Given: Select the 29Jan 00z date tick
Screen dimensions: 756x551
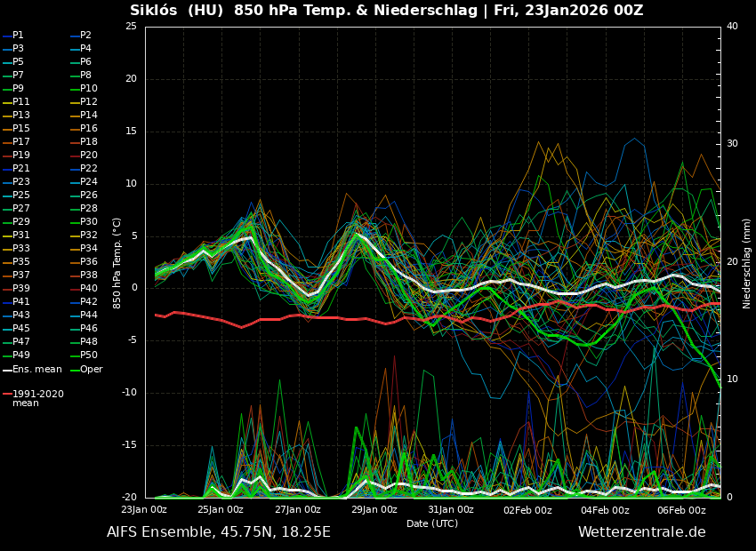Looking at the screenshot, I should (x=374, y=510).
